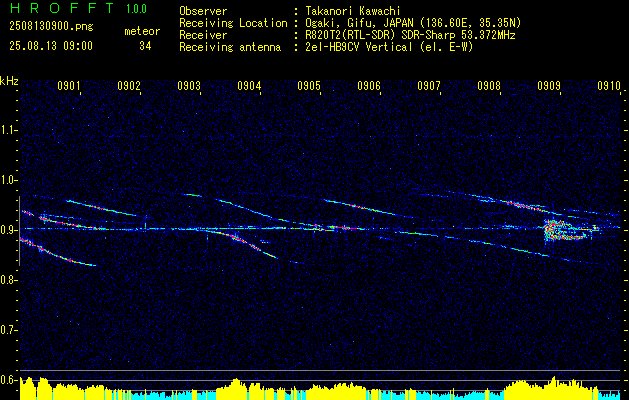Click the 0.6 kHz axis label
The width and height of the screenshot is (629, 400).
tap(7, 380)
